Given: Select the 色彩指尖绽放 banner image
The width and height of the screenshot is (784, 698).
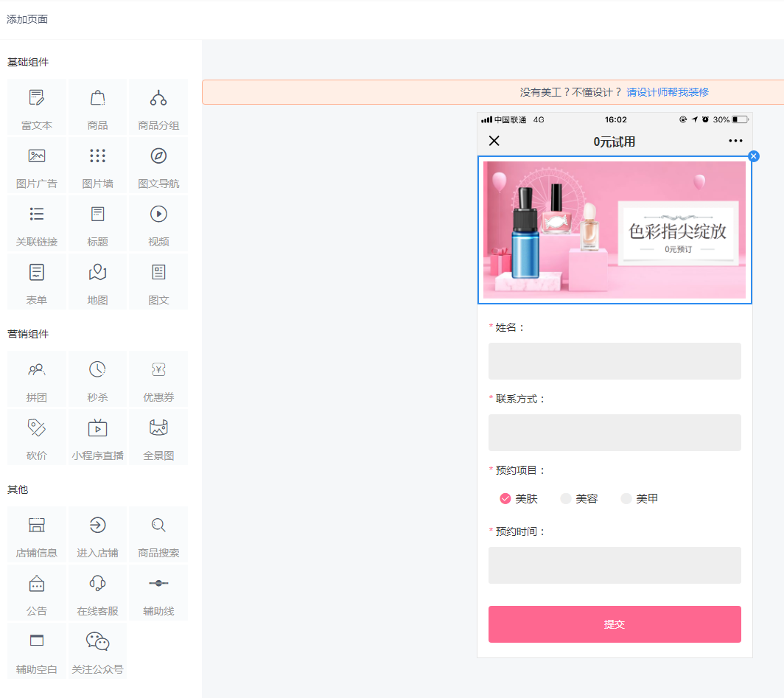Looking at the screenshot, I should (615, 230).
